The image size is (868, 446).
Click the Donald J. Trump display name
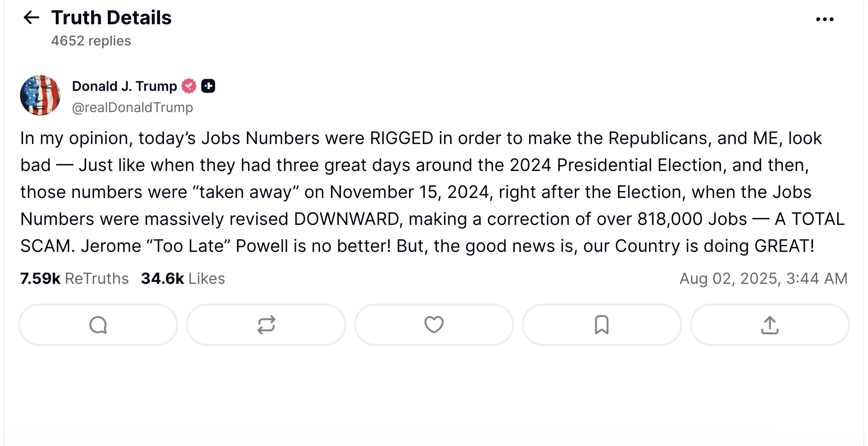click(124, 86)
